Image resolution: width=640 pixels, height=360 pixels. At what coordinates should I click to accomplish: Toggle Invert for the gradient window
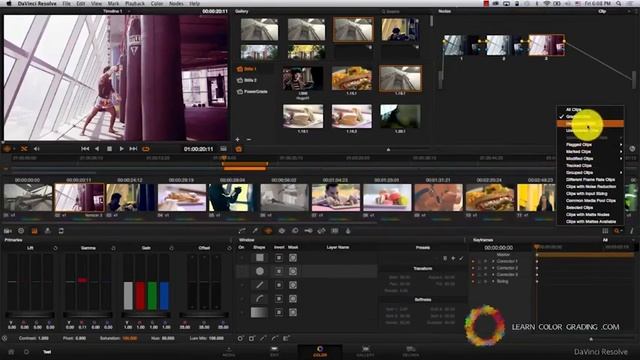point(279,312)
